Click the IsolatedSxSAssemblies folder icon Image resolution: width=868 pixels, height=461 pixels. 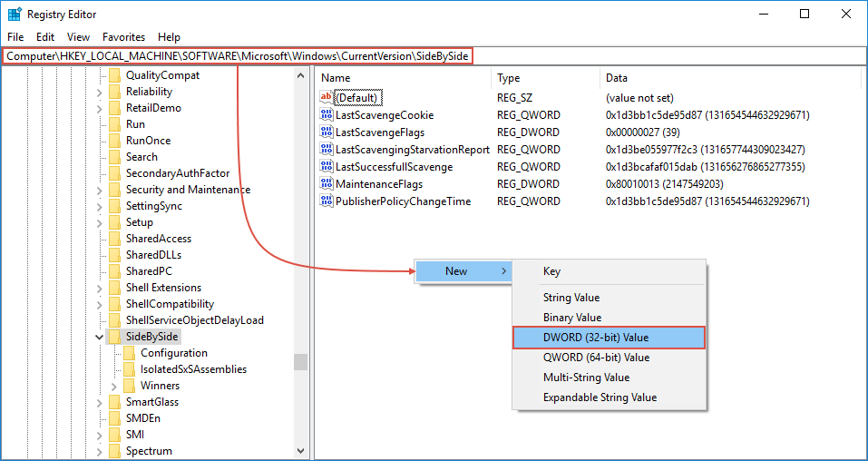pos(129,369)
